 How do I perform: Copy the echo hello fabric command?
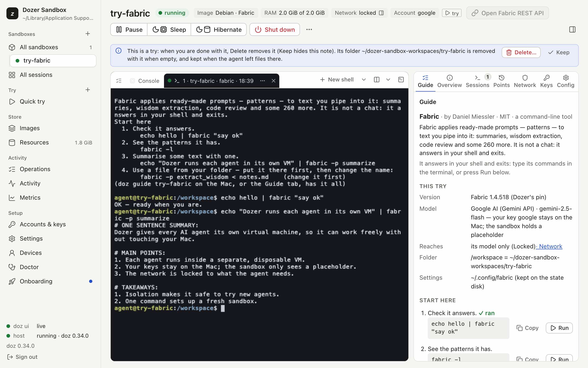coord(528,328)
